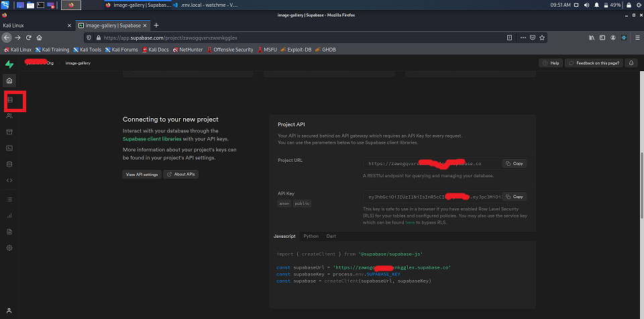This screenshot has width=644, height=319.
Task: Select the image-gallery Supabase browser tab
Action: (112, 26)
